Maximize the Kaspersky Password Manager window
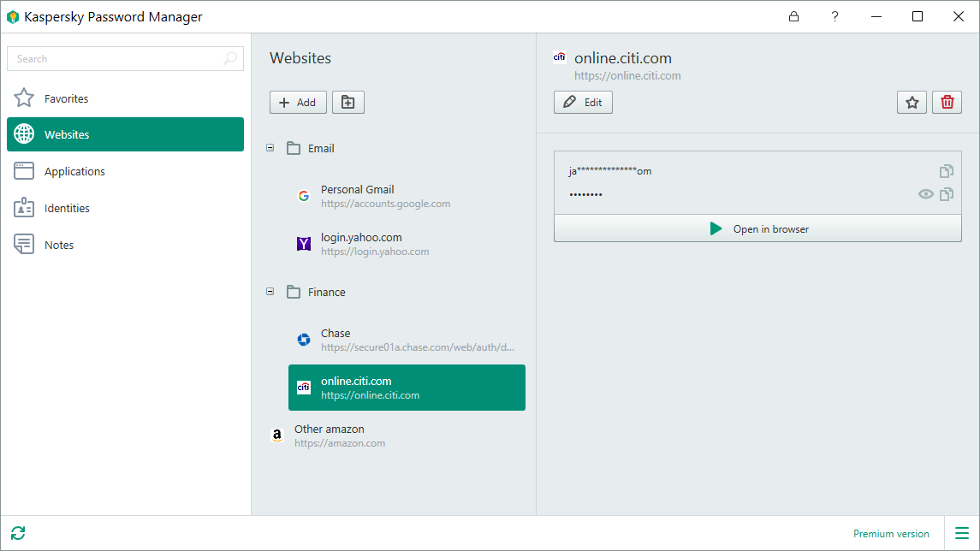This screenshot has height=551, width=980. pos(918,16)
